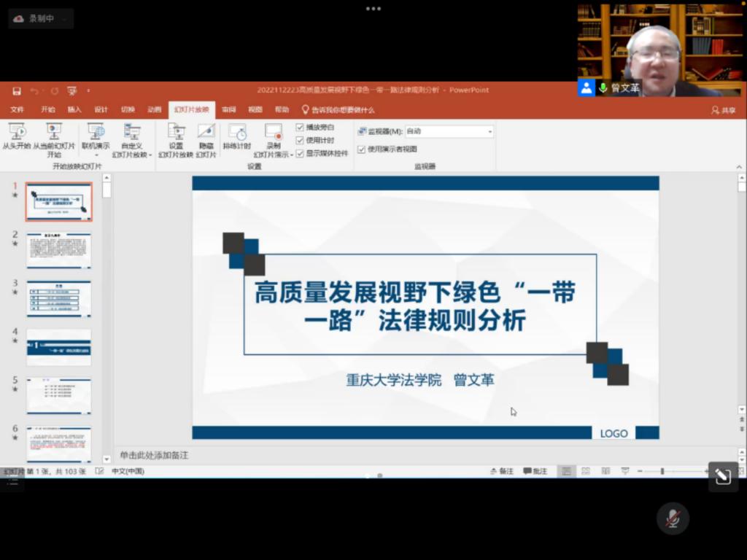The height and width of the screenshot is (560, 747).
Task: Switch to slide sorter view icon
Action: click(x=585, y=472)
